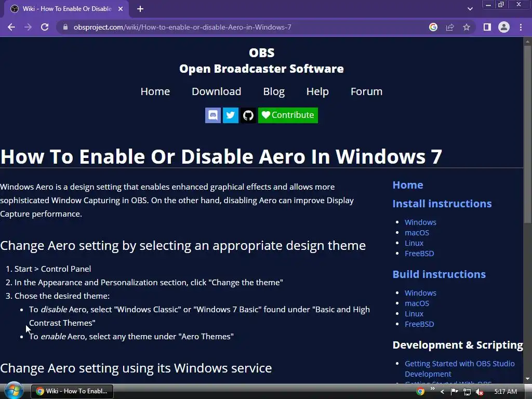Viewport: 532px width, 399px height.
Task: Select the Wiki browser tab
Action: click(x=66, y=9)
